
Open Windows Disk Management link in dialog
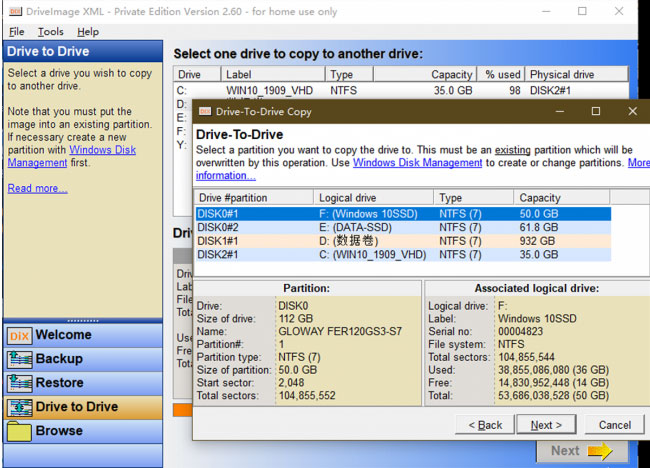tap(417, 162)
